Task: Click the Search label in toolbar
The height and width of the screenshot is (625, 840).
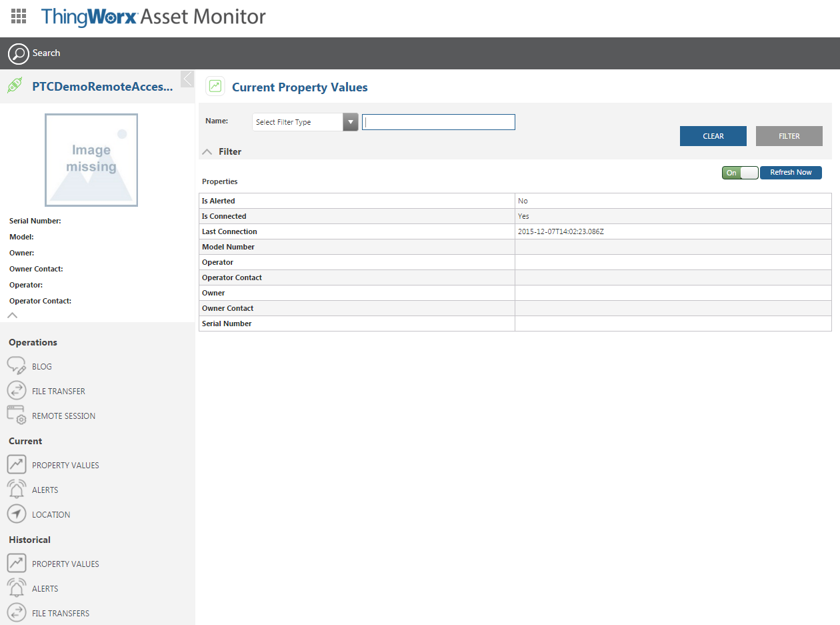Action: 47,53
